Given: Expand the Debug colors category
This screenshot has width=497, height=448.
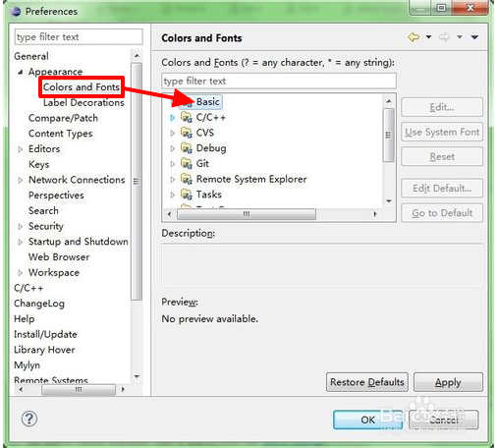Looking at the screenshot, I should click(x=172, y=148).
